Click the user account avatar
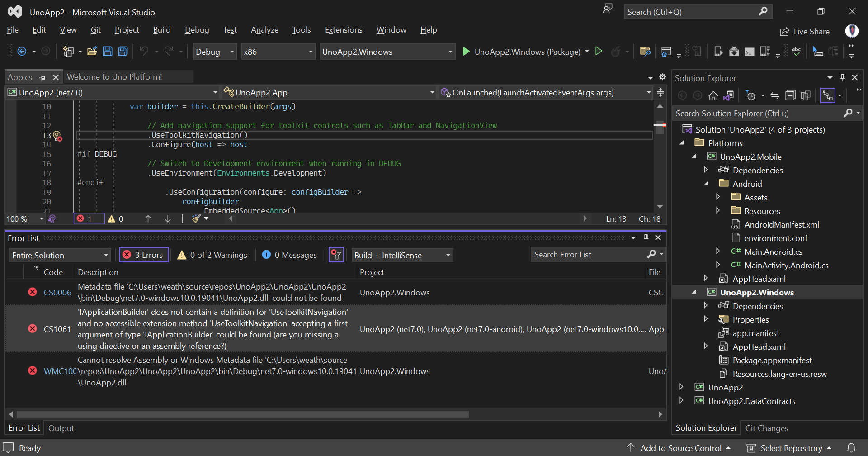The width and height of the screenshot is (868, 456). point(852,31)
